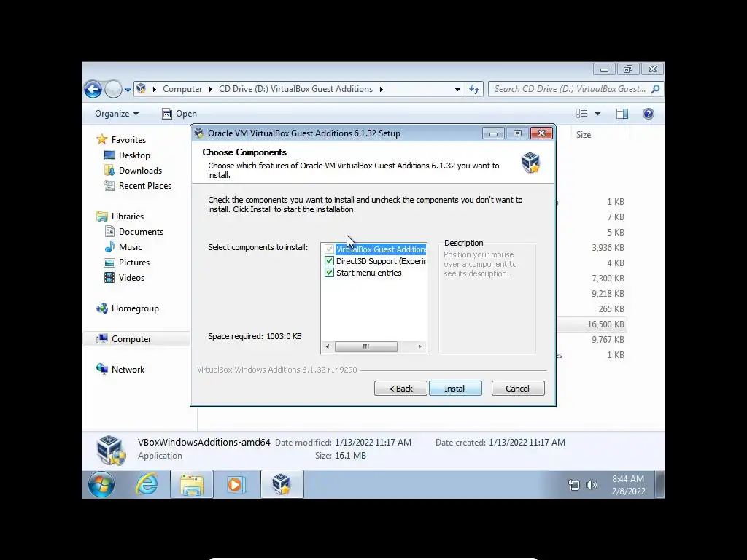747x560 pixels.
Task: Open the Organize menu
Action: click(x=117, y=114)
